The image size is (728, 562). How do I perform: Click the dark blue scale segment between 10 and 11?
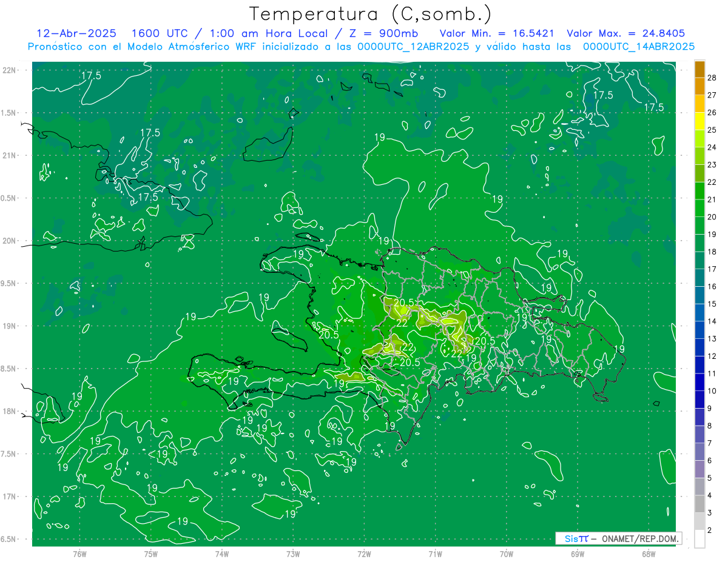pyautogui.click(x=699, y=383)
